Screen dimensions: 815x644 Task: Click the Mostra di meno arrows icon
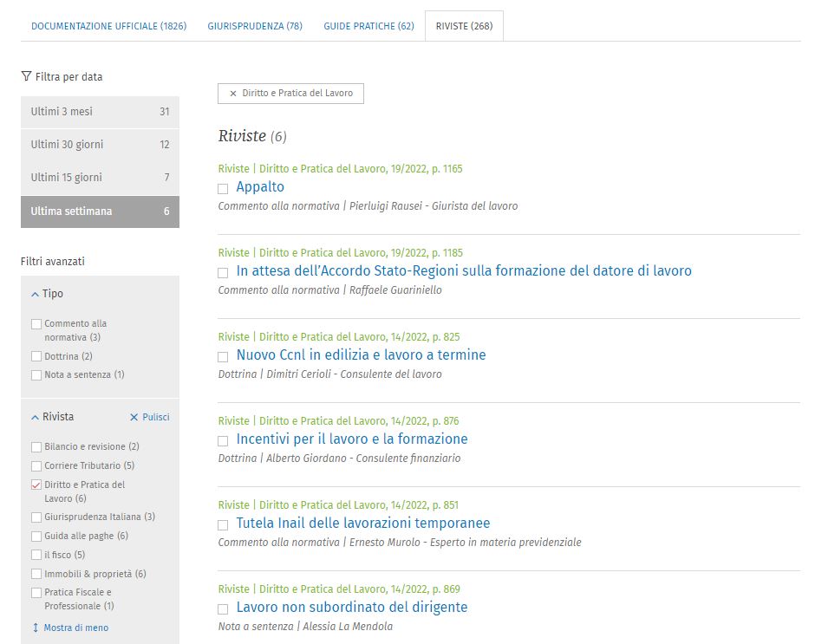click(x=36, y=628)
